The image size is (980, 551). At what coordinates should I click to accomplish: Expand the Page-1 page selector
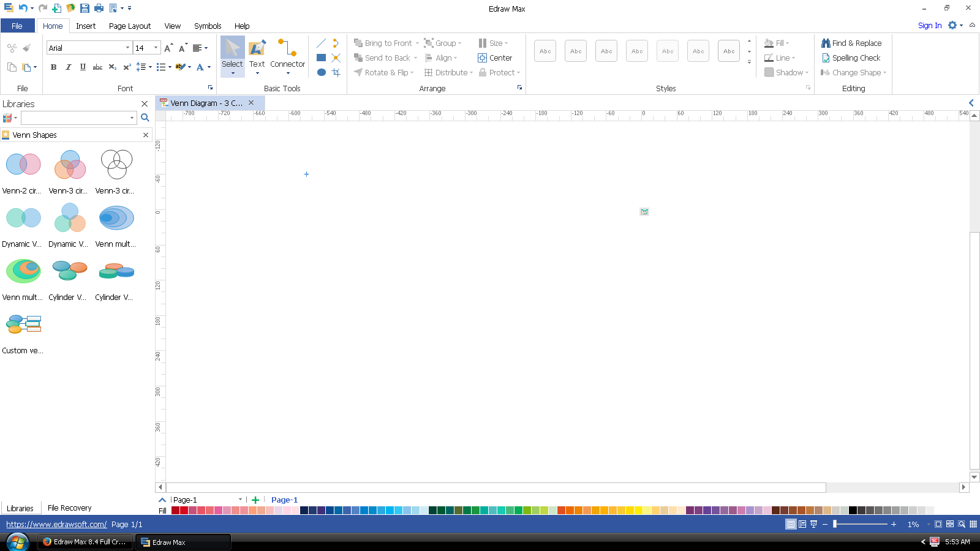point(240,500)
